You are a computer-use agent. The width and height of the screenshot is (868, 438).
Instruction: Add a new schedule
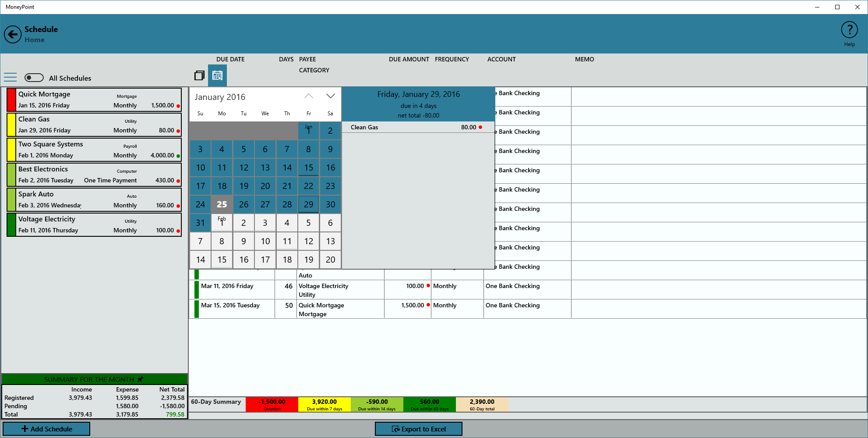coord(46,429)
